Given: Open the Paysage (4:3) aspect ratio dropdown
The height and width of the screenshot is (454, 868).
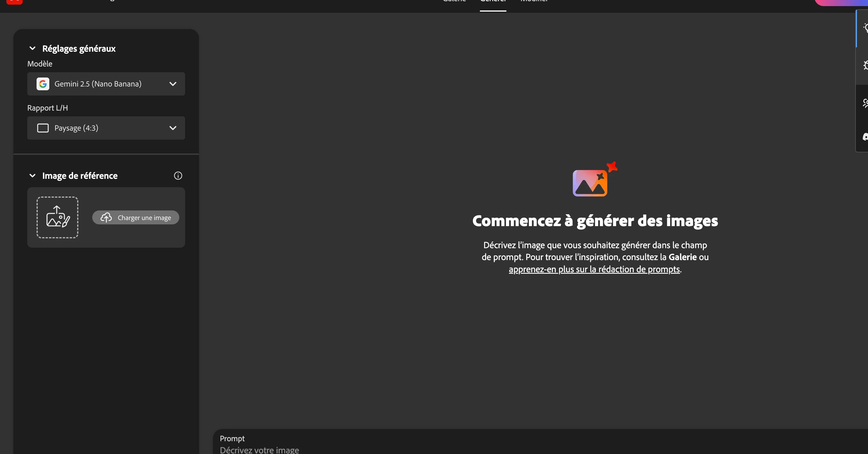Looking at the screenshot, I should point(106,128).
